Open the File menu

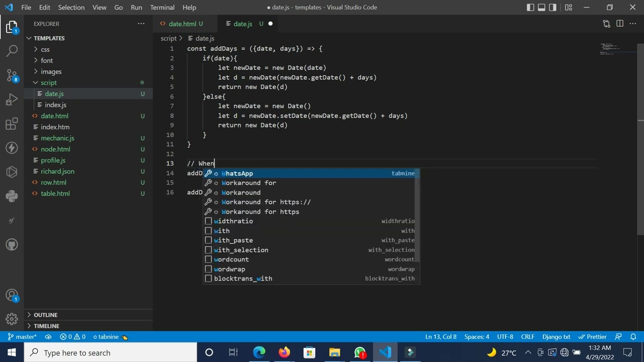[26, 7]
